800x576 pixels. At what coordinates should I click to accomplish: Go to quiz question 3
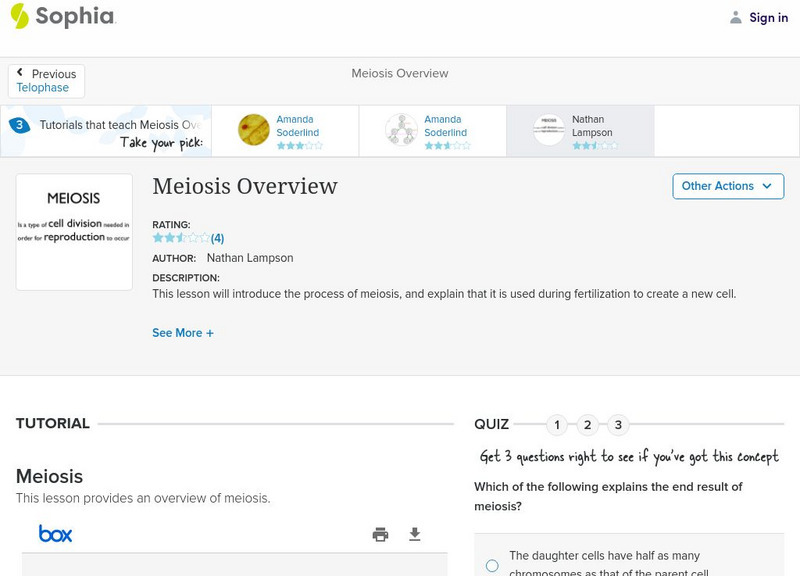click(618, 425)
